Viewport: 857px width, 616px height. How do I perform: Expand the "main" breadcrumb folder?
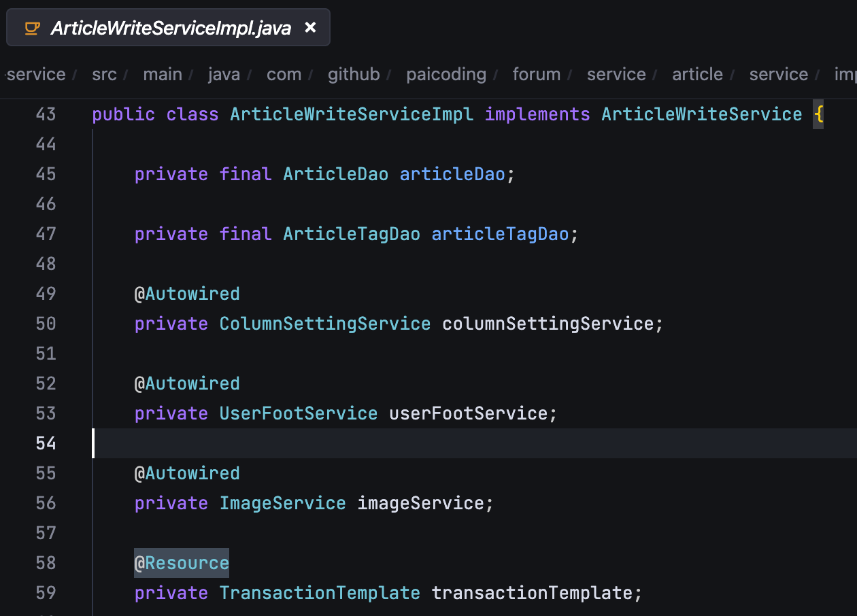click(162, 74)
